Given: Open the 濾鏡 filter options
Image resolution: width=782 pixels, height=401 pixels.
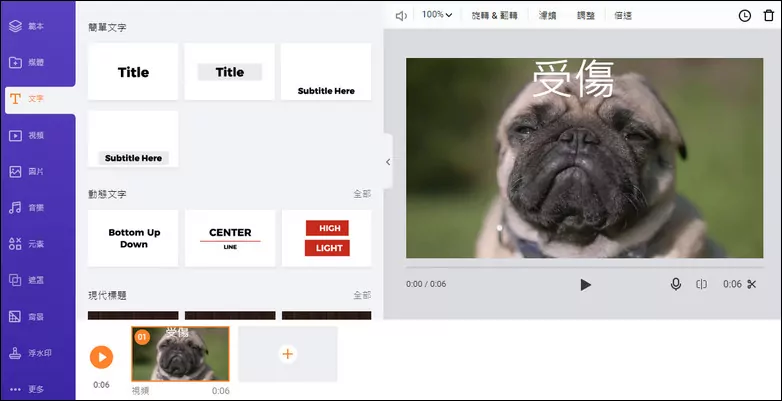Looking at the screenshot, I should tap(547, 15).
